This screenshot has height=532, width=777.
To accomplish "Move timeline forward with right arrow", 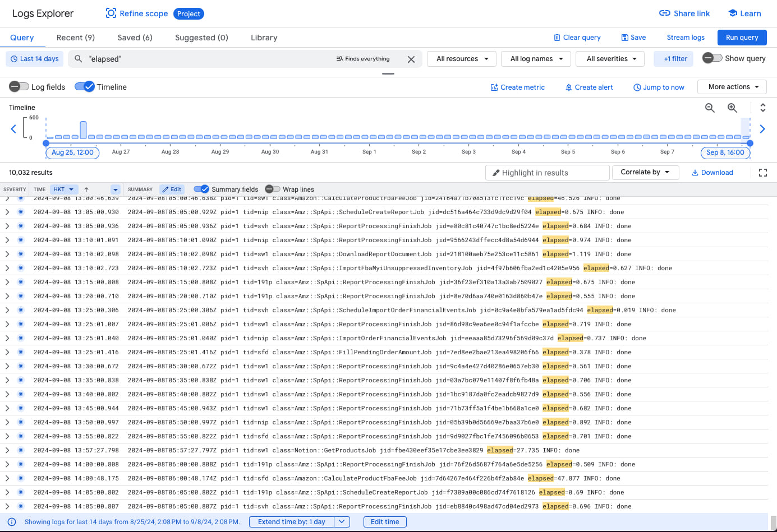I will tap(762, 129).
